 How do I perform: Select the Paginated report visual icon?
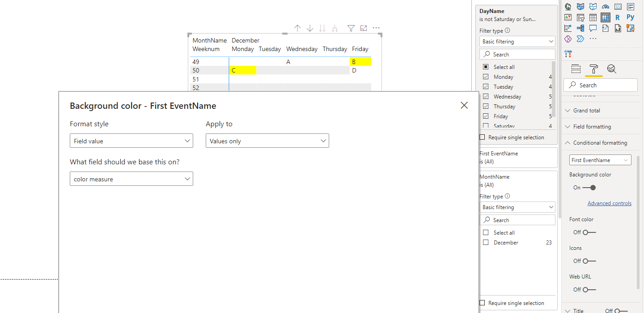pyautogui.click(x=618, y=28)
